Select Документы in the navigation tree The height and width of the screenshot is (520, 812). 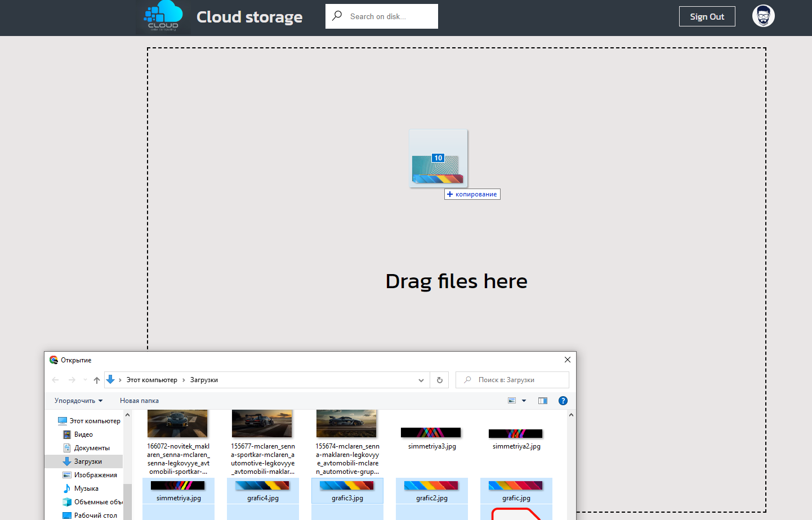(90, 447)
